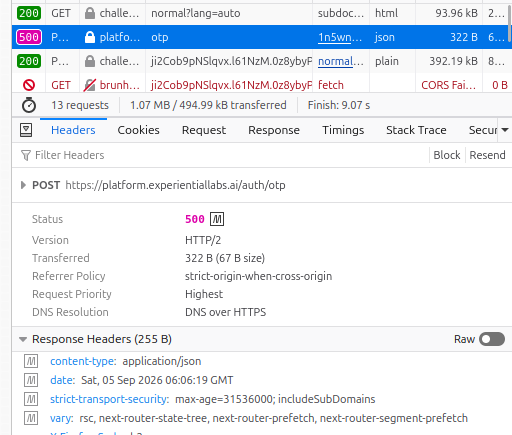Toggle the network details panel icon
This screenshot has width=512, height=435.
pyautogui.click(x=26, y=130)
